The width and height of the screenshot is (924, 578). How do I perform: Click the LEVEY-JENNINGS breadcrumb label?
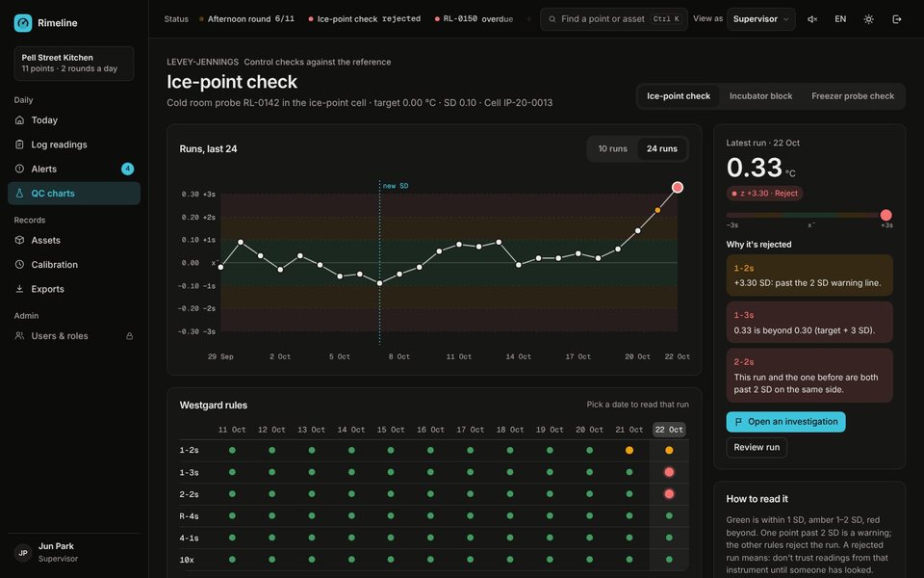click(203, 62)
